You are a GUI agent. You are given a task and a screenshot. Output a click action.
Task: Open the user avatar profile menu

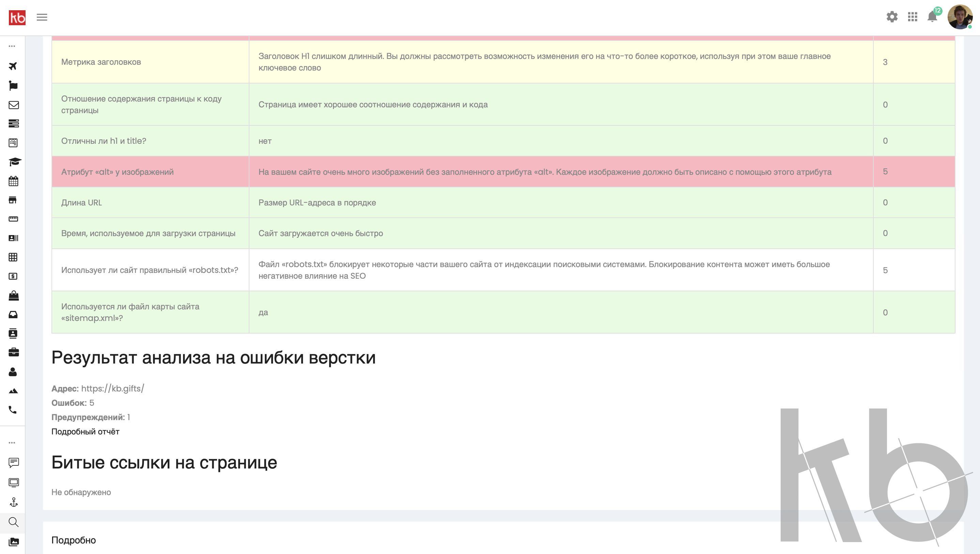960,17
